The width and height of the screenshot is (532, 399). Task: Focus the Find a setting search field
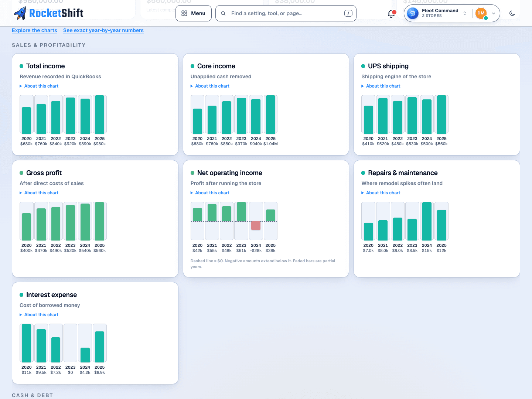coord(286,13)
